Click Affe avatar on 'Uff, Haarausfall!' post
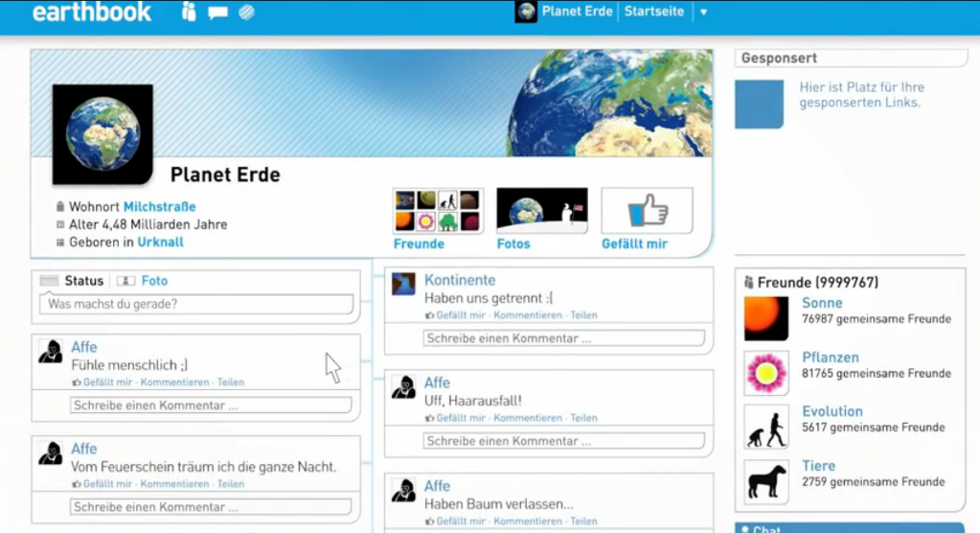The width and height of the screenshot is (980, 533). tap(403, 386)
